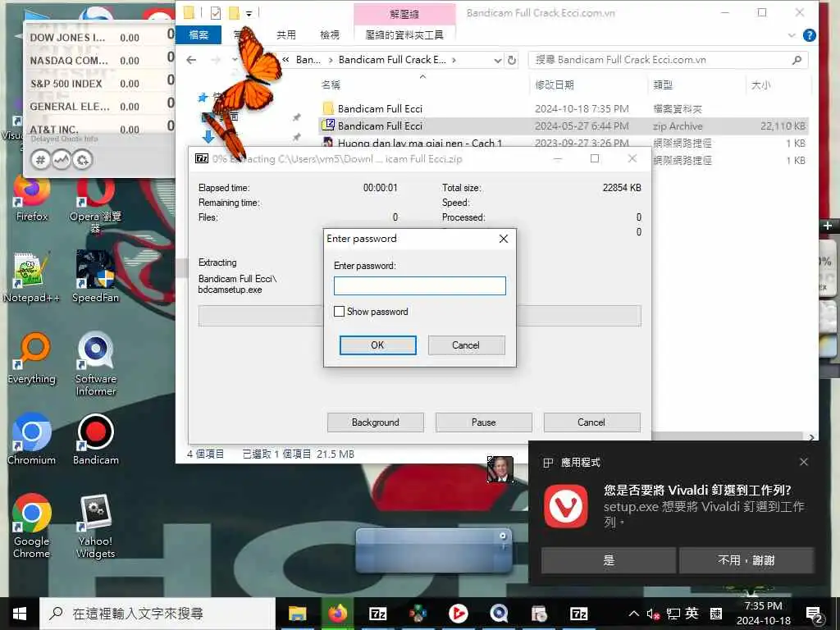Sort files by 修改日期 column
The height and width of the screenshot is (630, 840).
[x=555, y=84]
